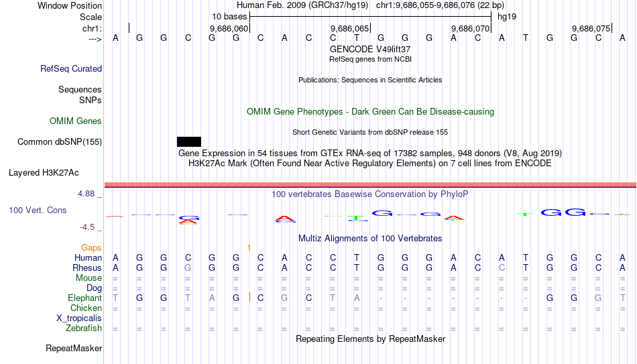This screenshot has height=364, width=637.
Task: Click the 10 bases scale bar
Action: (370, 17)
